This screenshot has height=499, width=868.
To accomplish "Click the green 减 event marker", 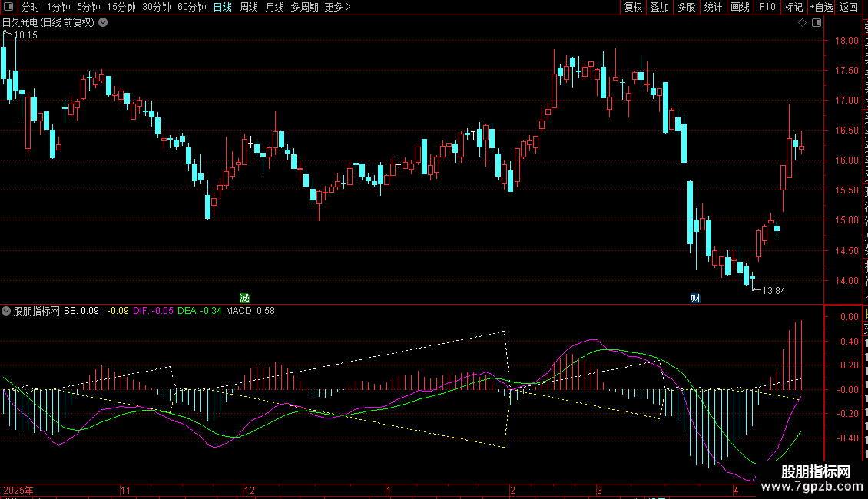I will coord(244,298).
